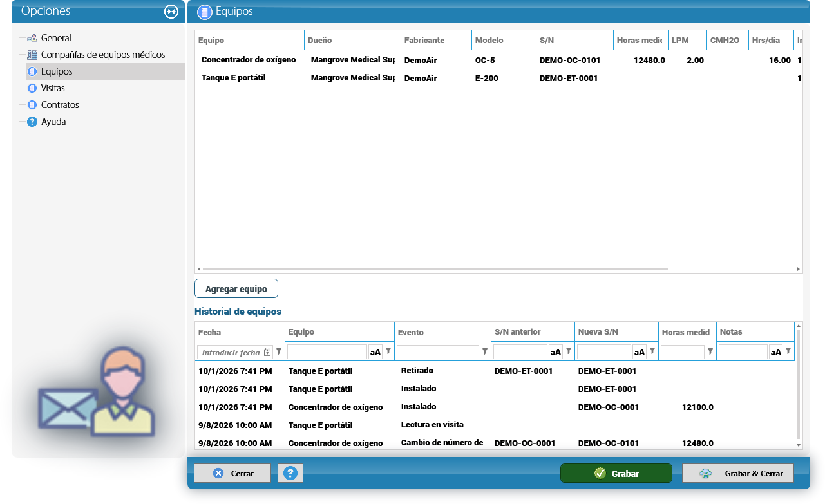This screenshot has height=504, width=825.
Task: Select the Retirado event row in history
Action: tap(495, 371)
